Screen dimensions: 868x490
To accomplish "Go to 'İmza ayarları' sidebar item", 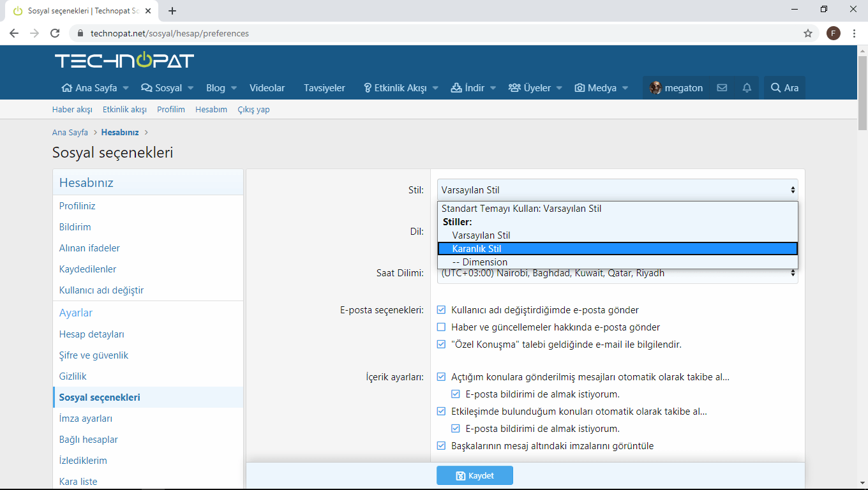I will 86,419.
